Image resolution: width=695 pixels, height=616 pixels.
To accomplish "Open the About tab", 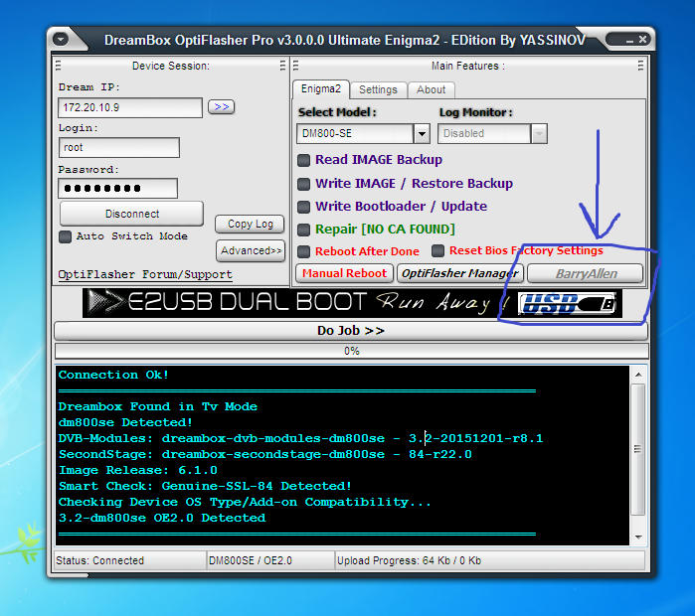I will (431, 89).
